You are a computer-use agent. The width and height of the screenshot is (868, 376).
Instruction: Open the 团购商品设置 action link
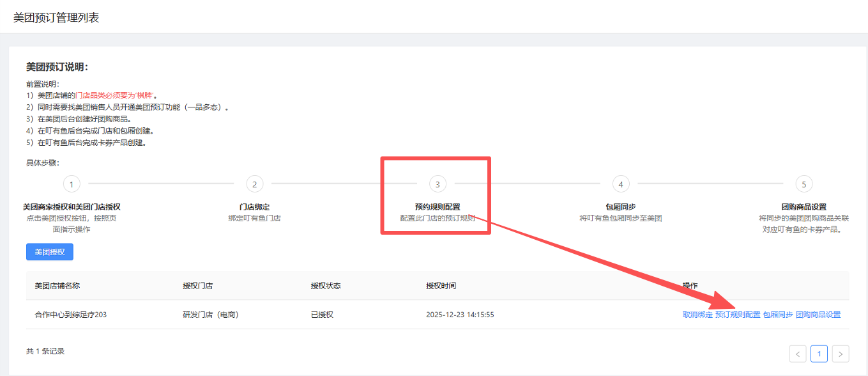[x=818, y=315]
